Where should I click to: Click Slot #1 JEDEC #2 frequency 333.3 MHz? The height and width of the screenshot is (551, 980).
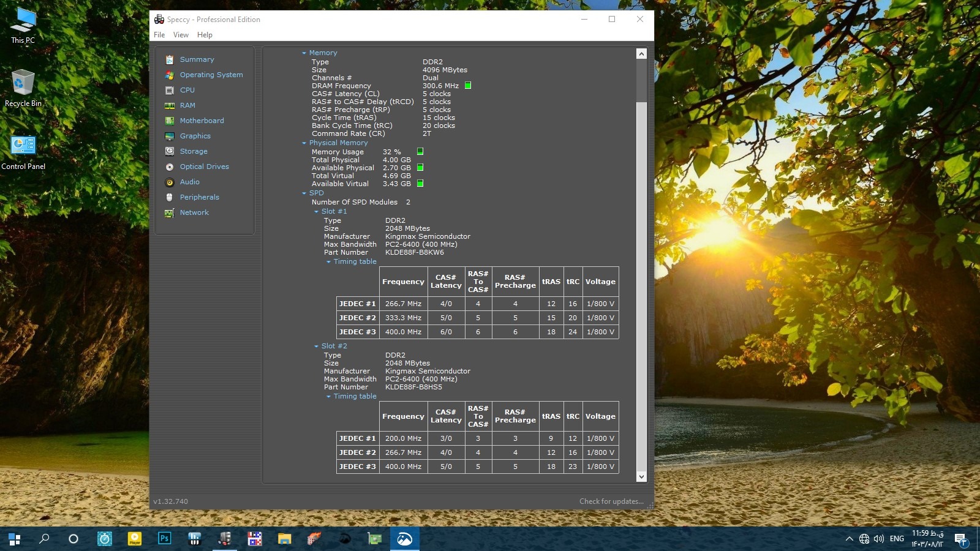403,318
